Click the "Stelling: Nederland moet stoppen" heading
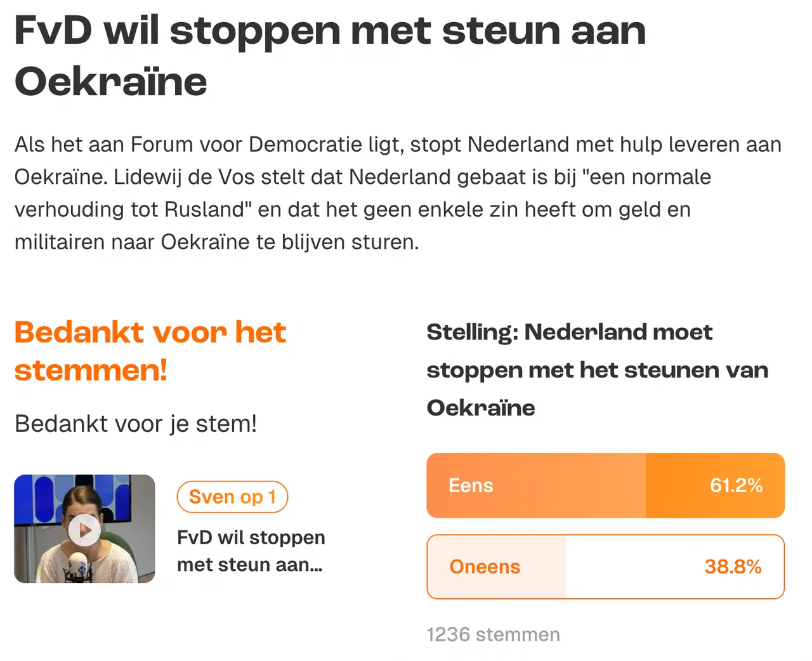 [597, 369]
